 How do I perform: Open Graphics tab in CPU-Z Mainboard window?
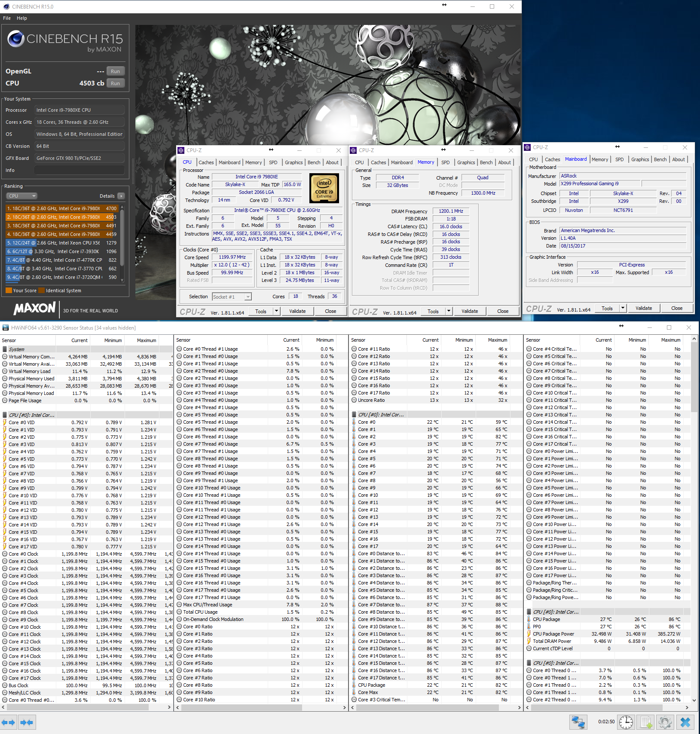[x=640, y=159]
